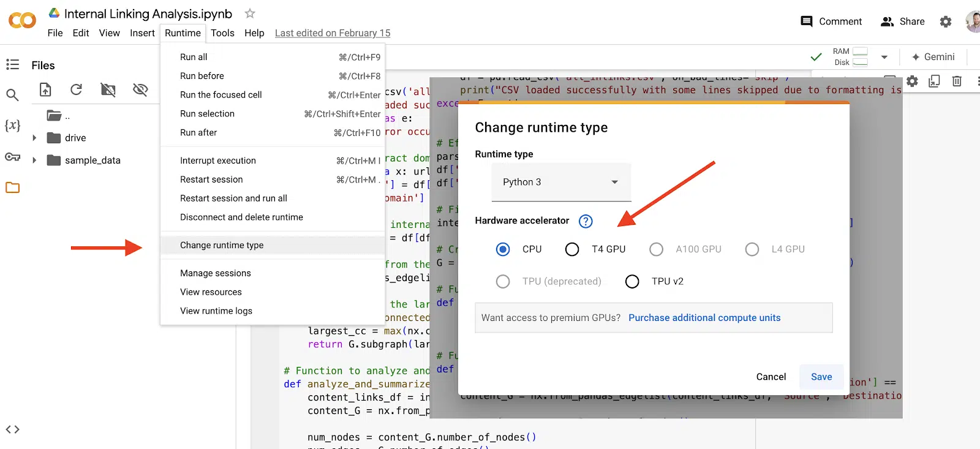Choose Interrupt execution
This screenshot has width=980, height=449.
click(273, 160)
